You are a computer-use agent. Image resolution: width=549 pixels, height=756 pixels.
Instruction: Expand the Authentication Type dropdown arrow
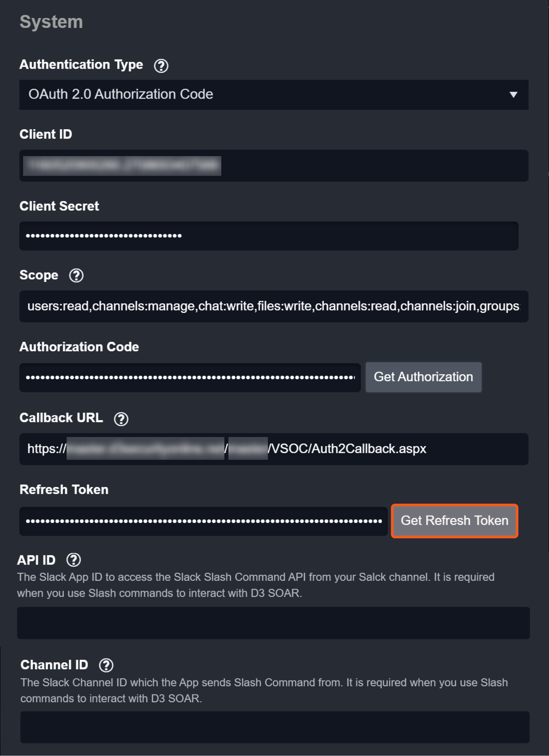(513, 95)
